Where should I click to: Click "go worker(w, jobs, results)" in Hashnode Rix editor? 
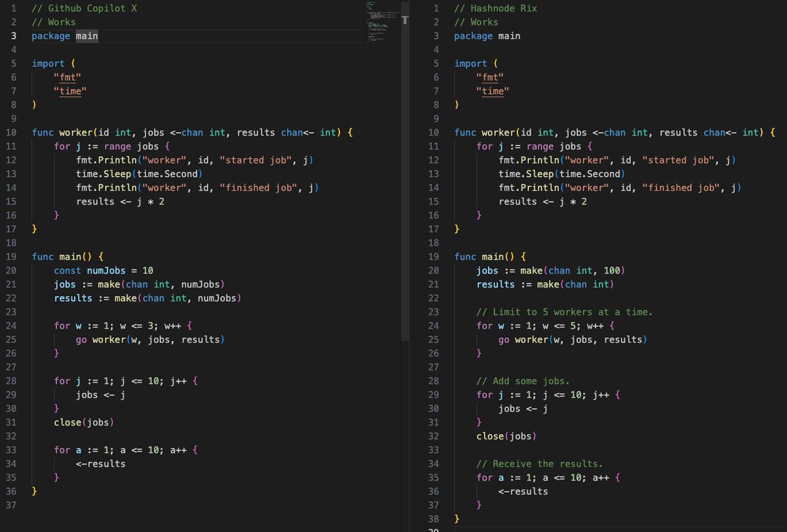573,339
